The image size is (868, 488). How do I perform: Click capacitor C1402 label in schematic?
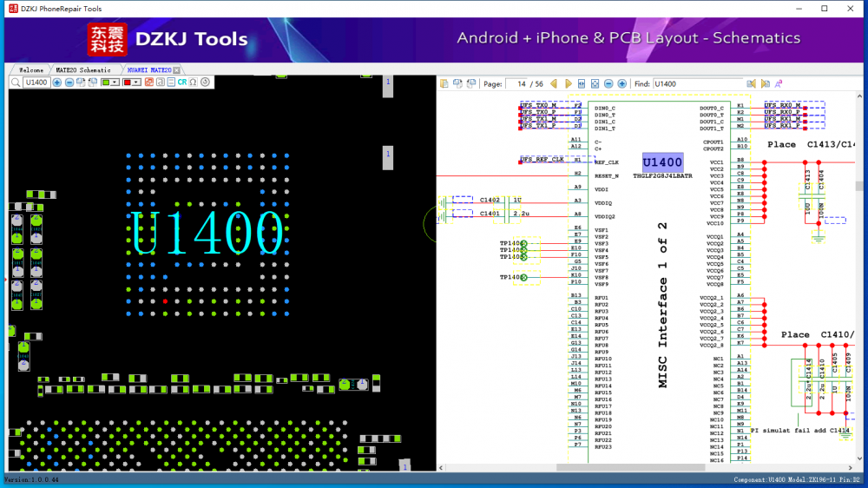coord(490,200)
